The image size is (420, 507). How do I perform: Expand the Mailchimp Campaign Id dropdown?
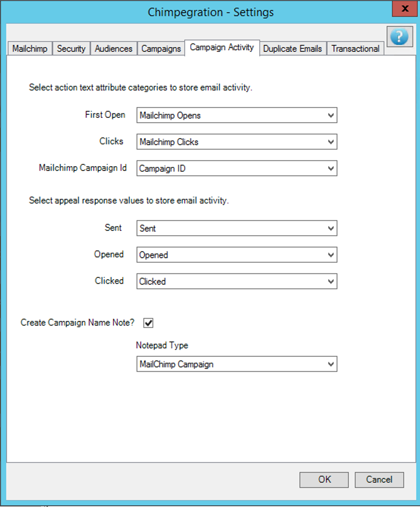point(237,168)
